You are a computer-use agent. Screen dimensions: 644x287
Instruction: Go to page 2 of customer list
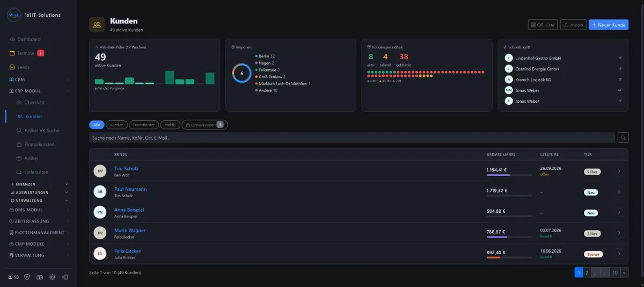coord(587,272)
